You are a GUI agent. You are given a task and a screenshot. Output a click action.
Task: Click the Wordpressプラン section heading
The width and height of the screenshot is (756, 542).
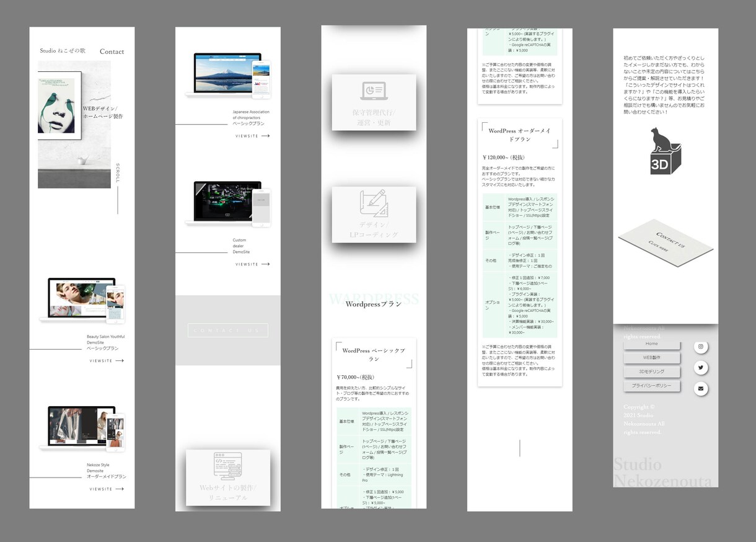coord(374,304)
